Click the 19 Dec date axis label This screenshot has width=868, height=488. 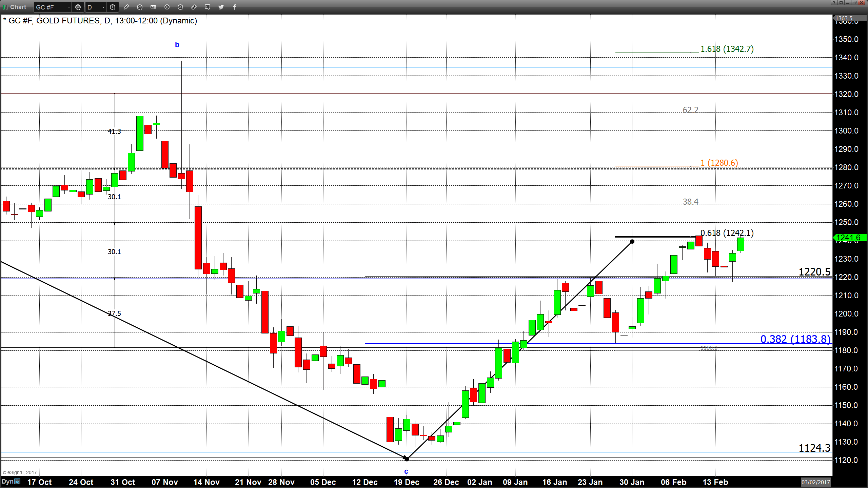[407, 482]
